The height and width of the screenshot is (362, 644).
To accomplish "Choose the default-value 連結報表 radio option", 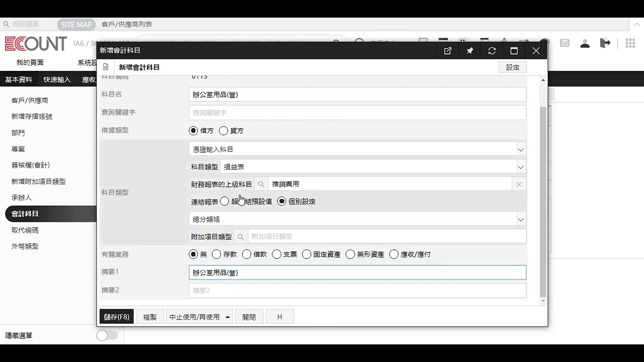I will pos(224,201).
